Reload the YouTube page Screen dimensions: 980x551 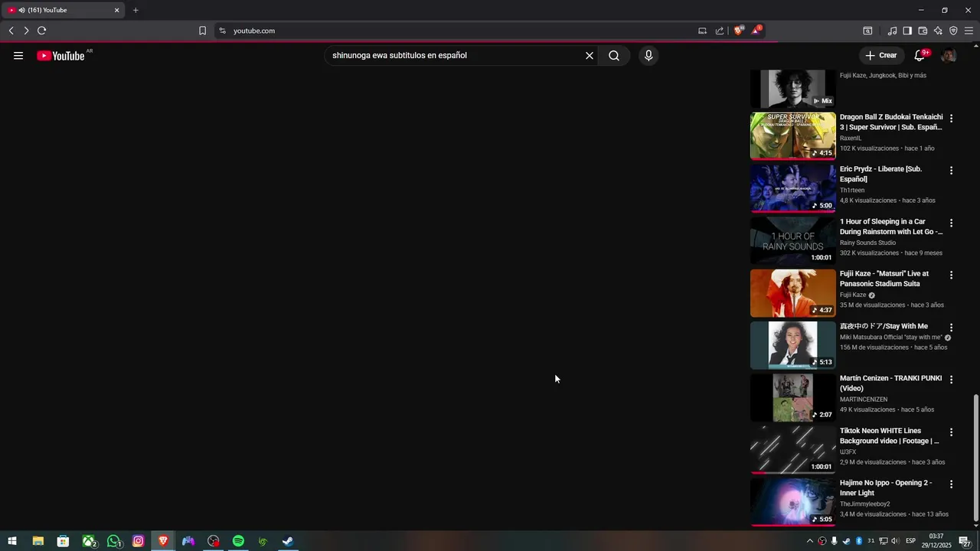point(42,31)
